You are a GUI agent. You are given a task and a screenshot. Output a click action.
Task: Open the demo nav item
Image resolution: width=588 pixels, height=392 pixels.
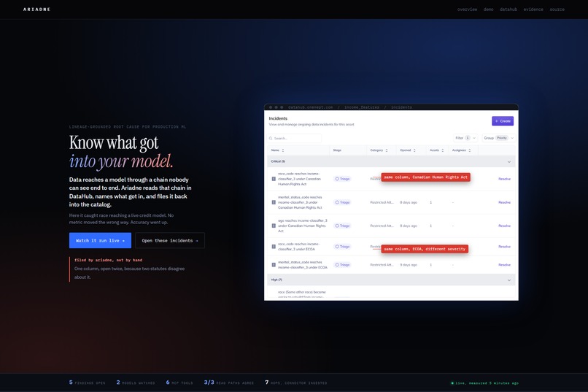(488, 9)
